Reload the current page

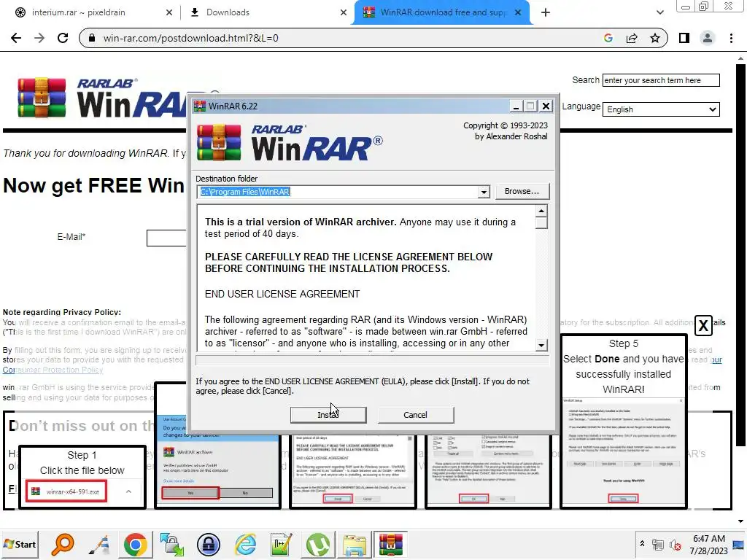pos(63,38)
